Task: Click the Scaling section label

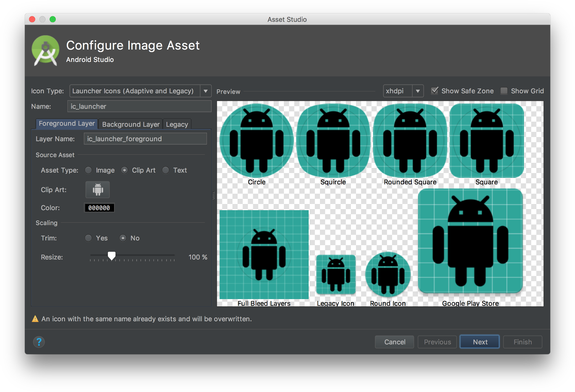Action: [x=47, y=223]
